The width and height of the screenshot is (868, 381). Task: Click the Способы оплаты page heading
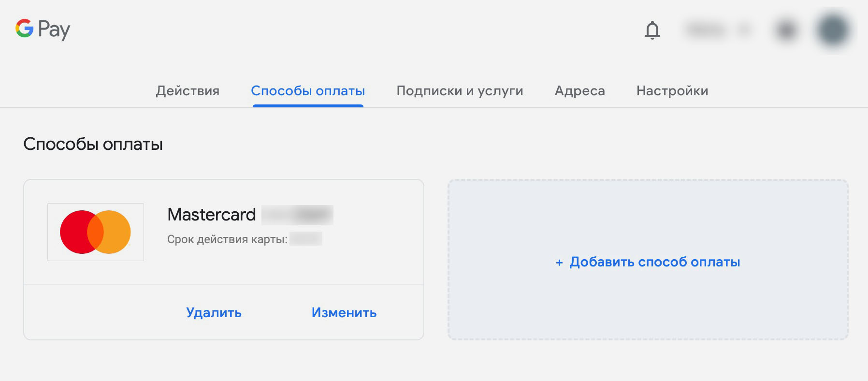click(x=93, y=144)
